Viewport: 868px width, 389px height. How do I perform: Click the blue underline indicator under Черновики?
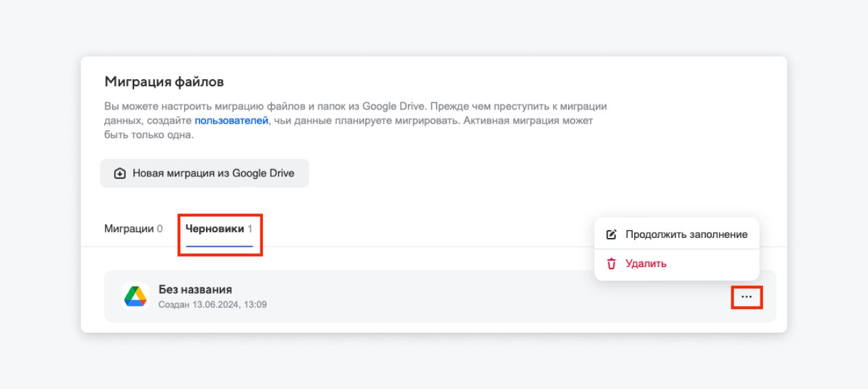(x=220, y=246)
